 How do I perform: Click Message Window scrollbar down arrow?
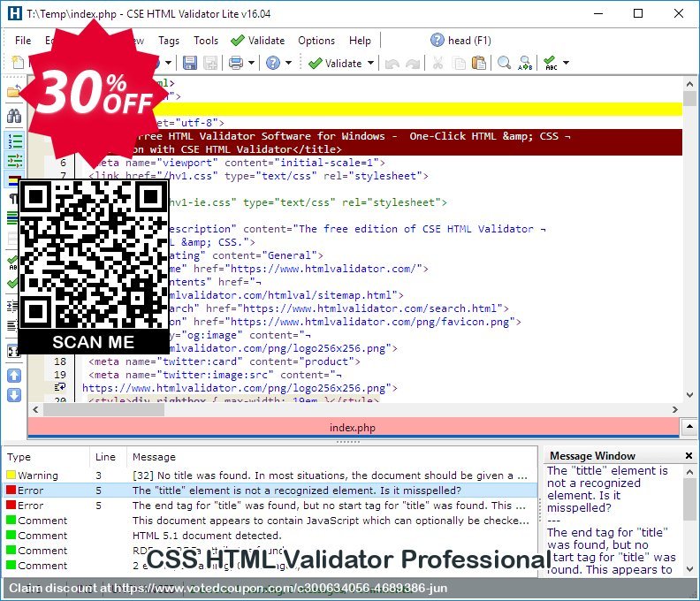(x=689, y=569)
